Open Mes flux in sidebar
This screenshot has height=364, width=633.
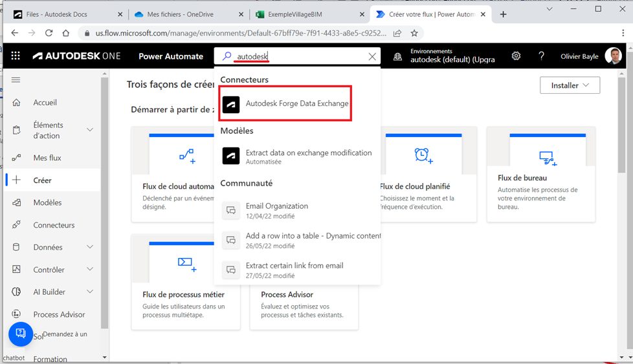click(47, 158)
